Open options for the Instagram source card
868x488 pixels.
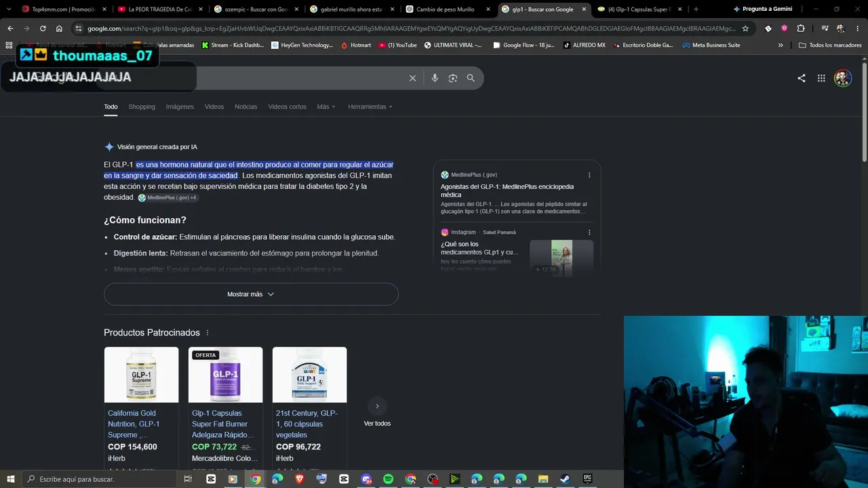(589, 232)
